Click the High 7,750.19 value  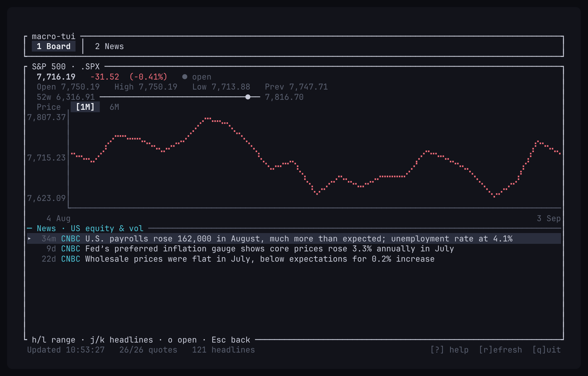[x=146, y=87]
